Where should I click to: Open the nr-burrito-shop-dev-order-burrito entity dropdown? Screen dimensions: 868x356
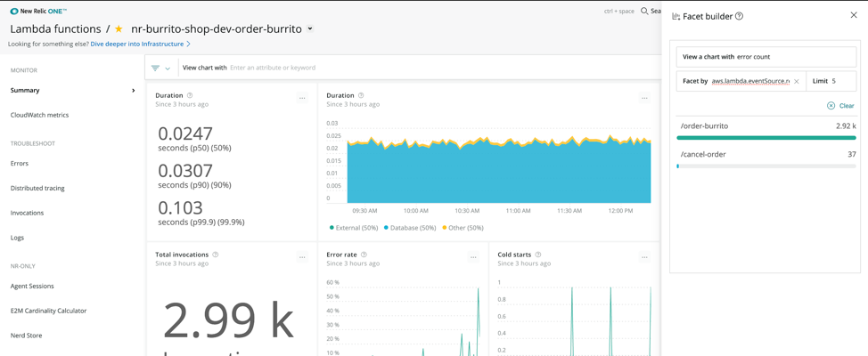pos(310,29)
